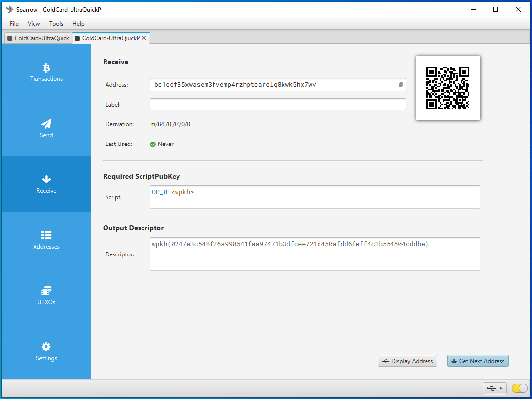Open the Addresses sidebar section

(x=46, y=240)
